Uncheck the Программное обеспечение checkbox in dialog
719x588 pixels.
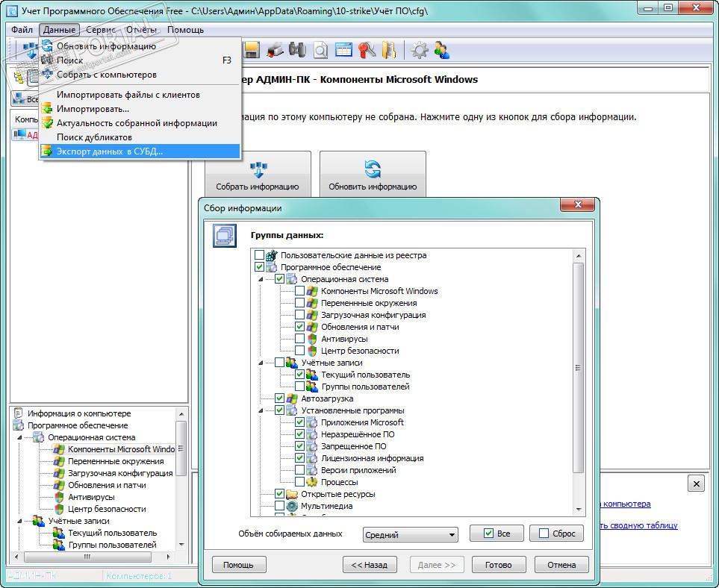point(259,266)
